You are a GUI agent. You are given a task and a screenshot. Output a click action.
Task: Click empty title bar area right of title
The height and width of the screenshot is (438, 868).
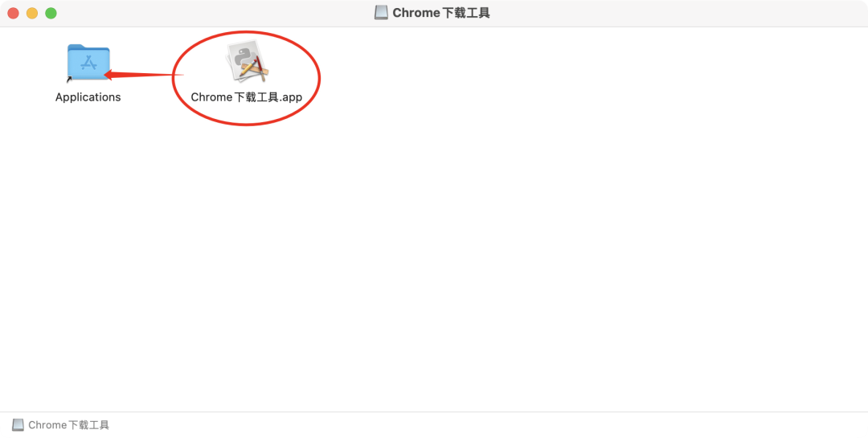665,14
